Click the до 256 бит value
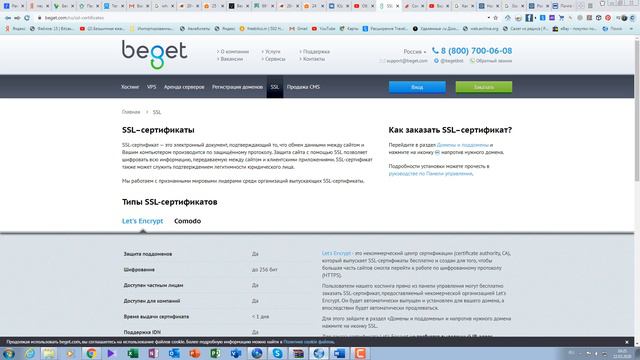The image size is (640, 360). (x=264, y=270)
